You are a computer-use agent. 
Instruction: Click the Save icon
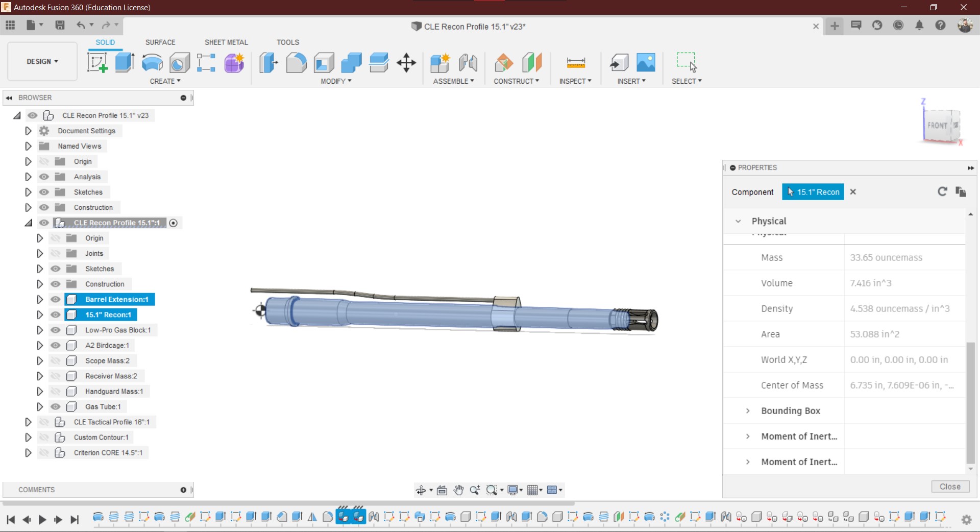point(60,25)
